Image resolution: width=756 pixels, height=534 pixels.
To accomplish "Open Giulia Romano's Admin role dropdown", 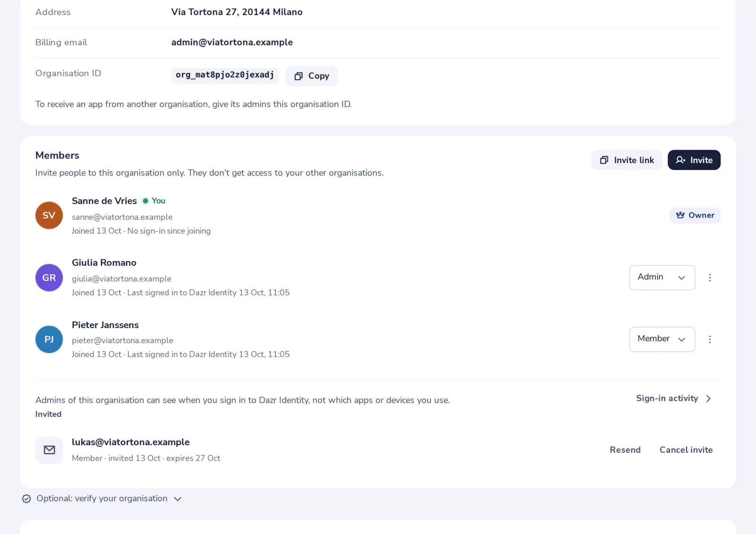I will click(662, 278).
